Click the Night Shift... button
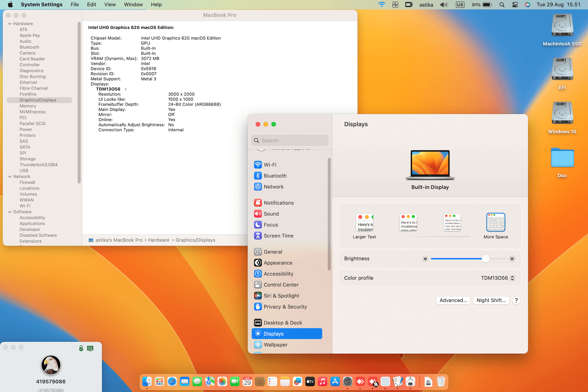The image size is (588, 392). 491,300
